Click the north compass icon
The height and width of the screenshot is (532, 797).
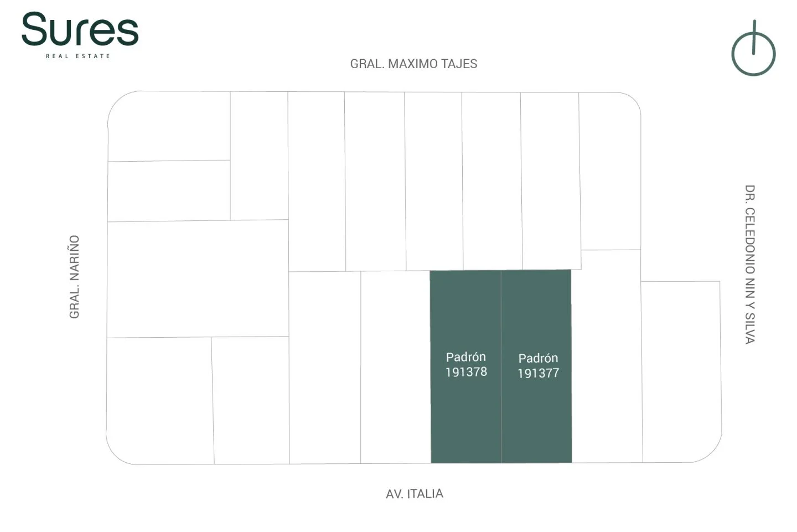point(753,51)
